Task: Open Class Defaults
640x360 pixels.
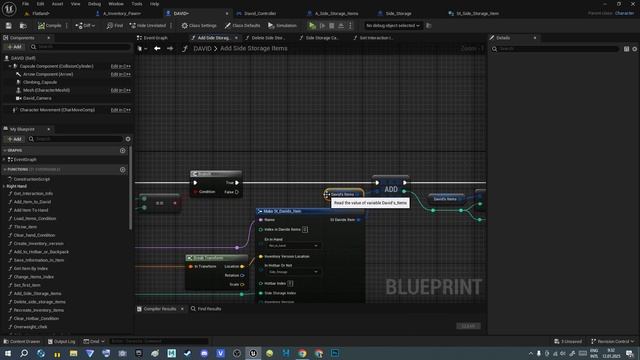Action: pyautogui.click(x=242, y=26)
